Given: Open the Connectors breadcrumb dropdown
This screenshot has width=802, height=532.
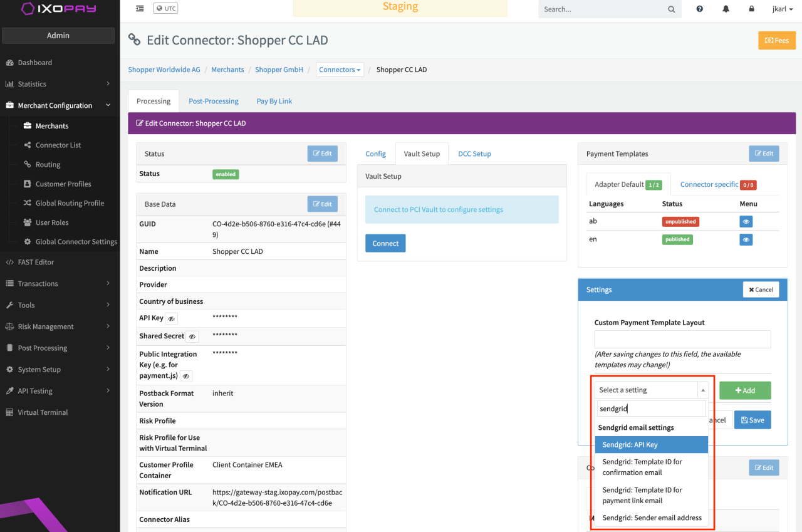Looking at the screenshot, I should [x=340, y=70].
